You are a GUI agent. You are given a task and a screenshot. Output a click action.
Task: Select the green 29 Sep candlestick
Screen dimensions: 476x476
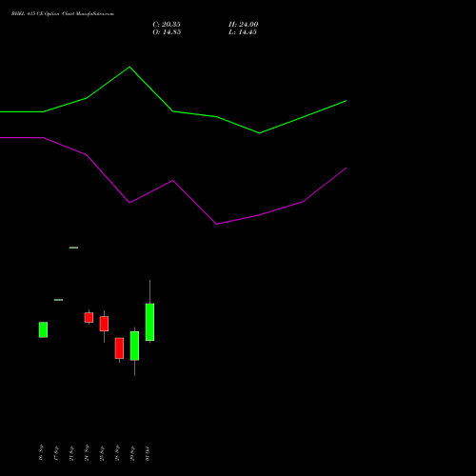point(134,346)
